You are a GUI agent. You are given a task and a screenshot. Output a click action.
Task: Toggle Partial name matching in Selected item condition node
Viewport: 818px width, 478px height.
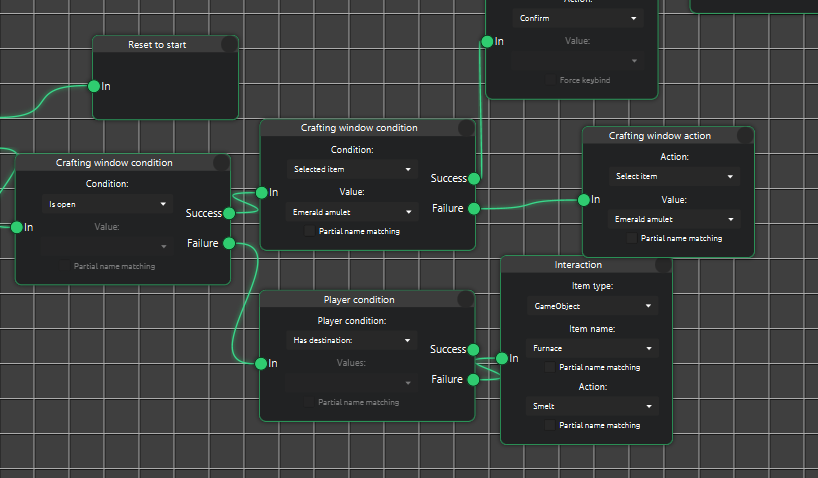coord(309,231)
